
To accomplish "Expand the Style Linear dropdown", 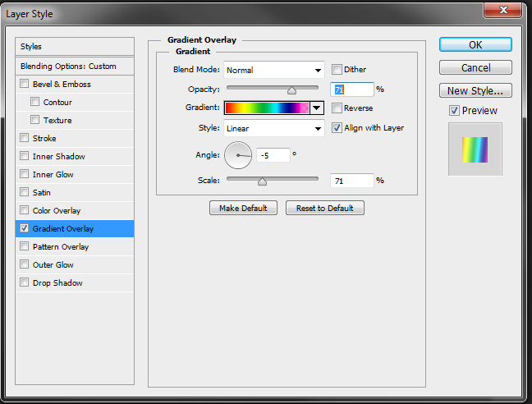I will [x=273, y=128].
